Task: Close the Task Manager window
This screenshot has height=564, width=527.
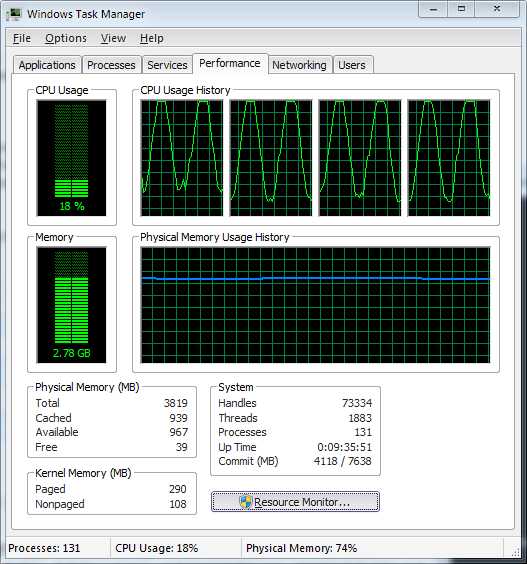Action: pyautogui.click(x=497, y=9)
